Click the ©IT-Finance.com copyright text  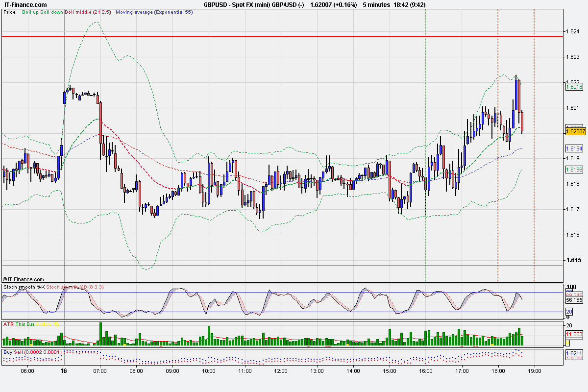[23, 279]
